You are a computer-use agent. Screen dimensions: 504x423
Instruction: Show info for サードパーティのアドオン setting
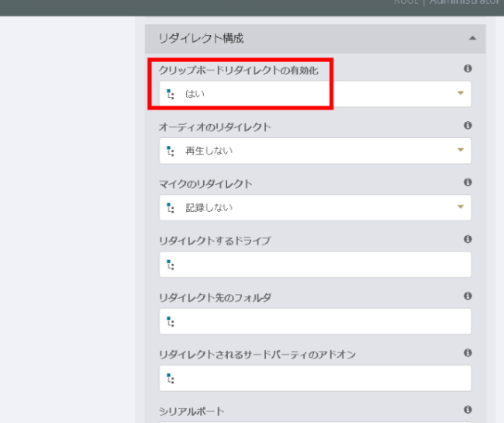click(468, 353)
